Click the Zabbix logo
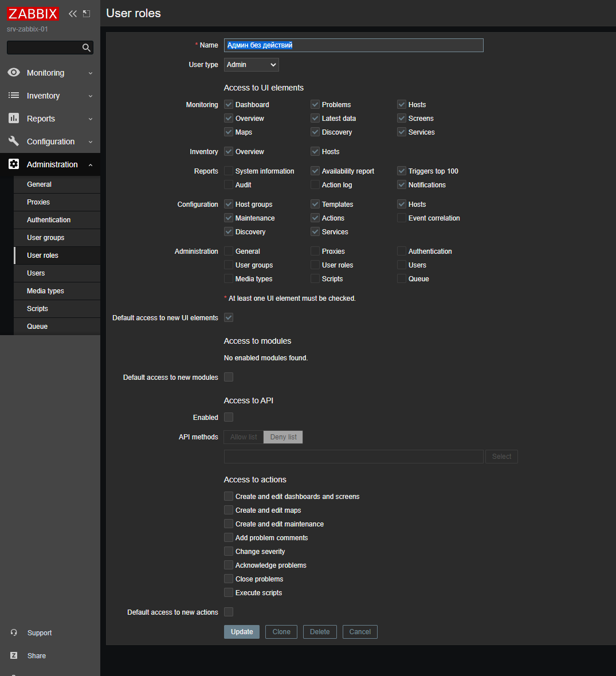The height and width of the screenshot is (676, 616). coord(33,14)
